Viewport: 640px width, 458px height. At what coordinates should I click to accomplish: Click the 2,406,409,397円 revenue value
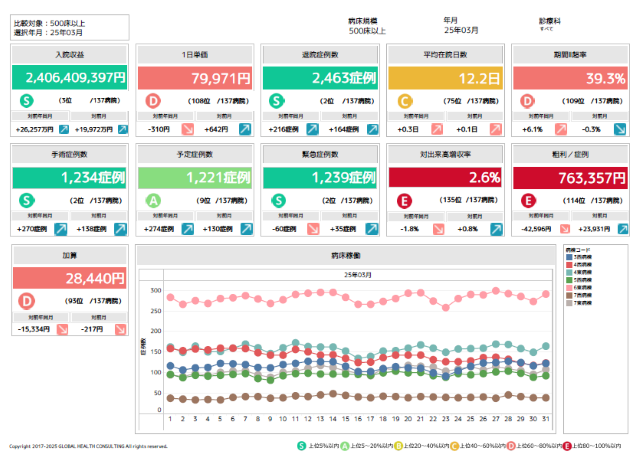pyautogui.click(x=68, y=77)
